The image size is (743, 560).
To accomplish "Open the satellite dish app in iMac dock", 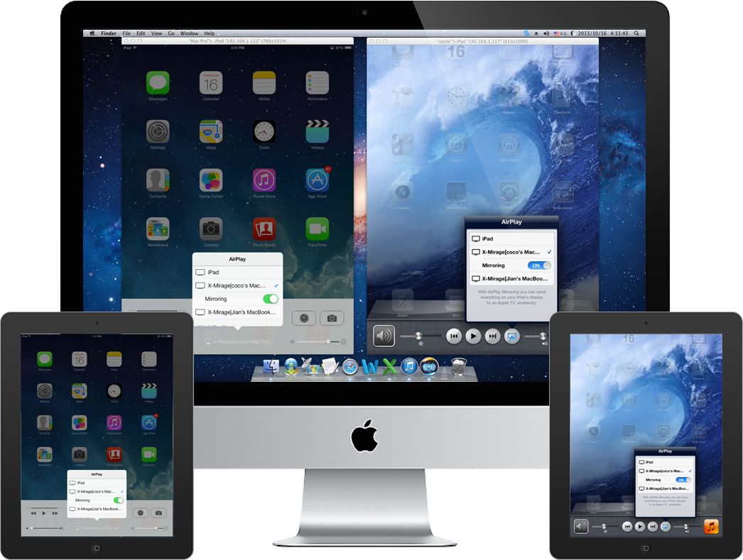I will [310, 367].
